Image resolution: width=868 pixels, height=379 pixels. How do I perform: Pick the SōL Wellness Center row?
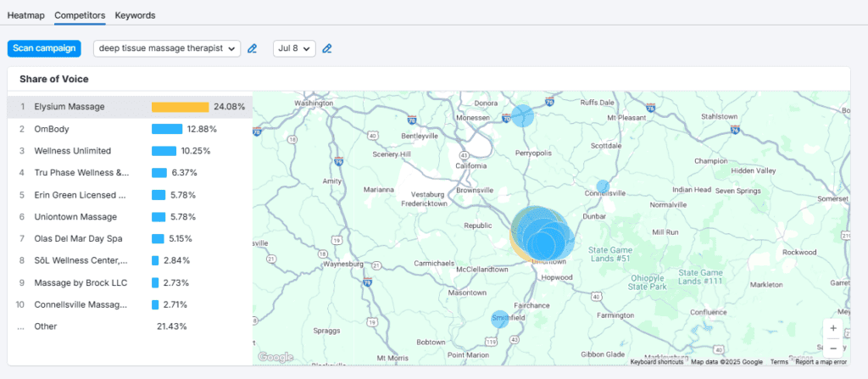(130, 260)
